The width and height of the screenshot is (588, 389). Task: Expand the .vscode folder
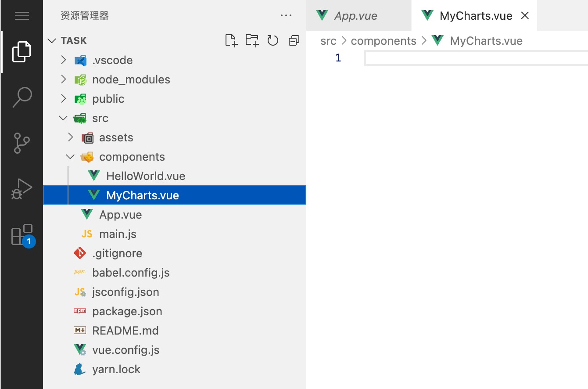pyautogui.click(x=112, y=60)
